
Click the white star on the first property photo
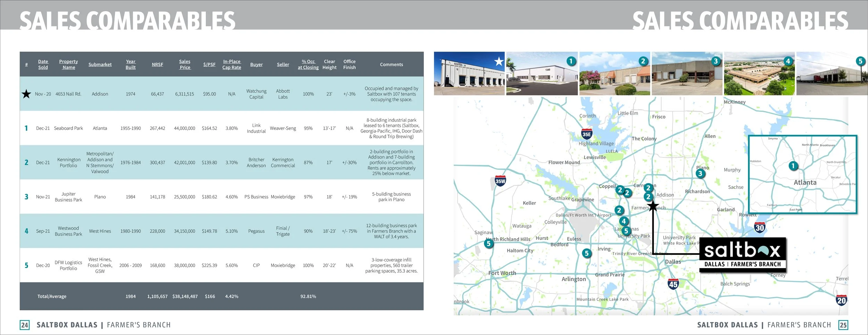pyautogui.click(x=499, y=61)
